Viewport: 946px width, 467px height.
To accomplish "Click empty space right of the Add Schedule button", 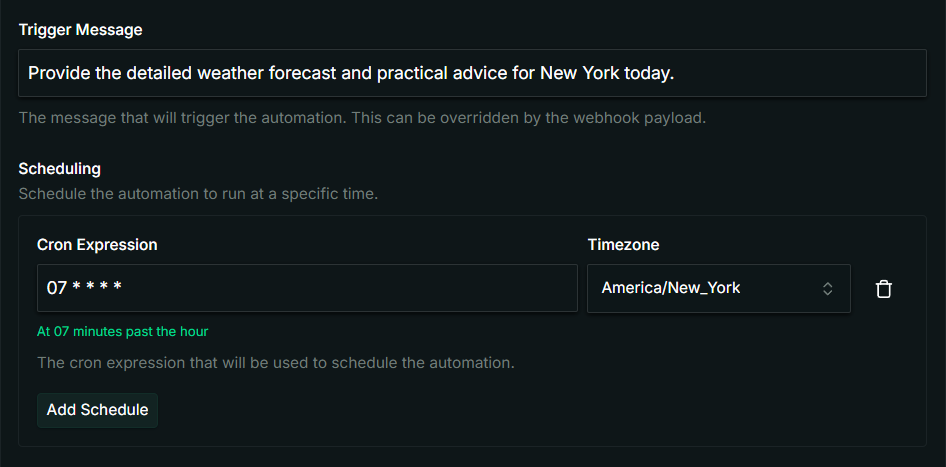I will point(500,410).
